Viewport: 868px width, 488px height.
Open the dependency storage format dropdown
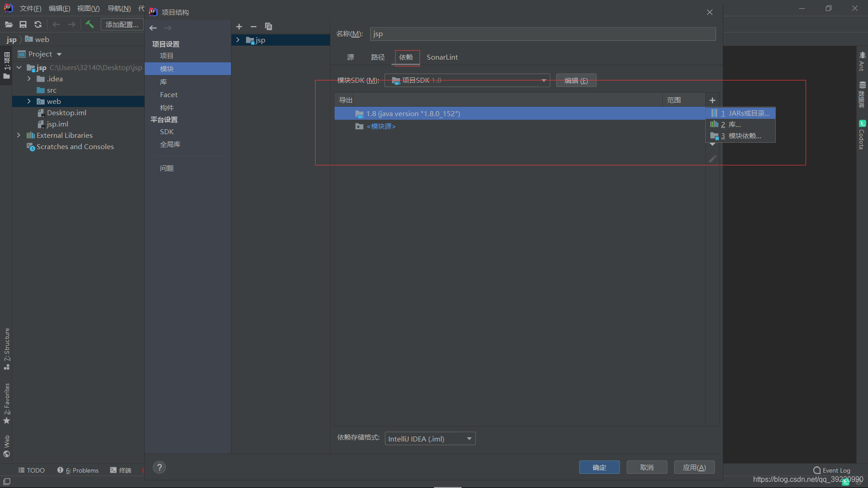point(429,439)
